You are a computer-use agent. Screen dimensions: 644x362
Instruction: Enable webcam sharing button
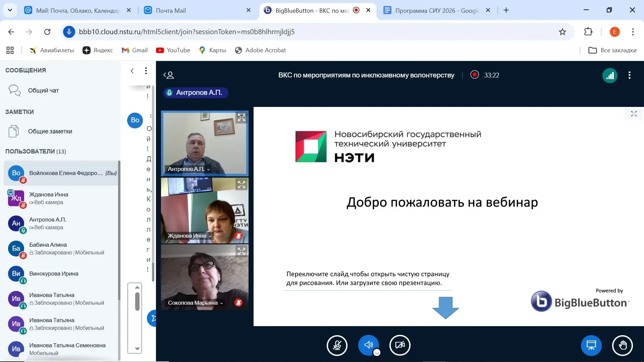tap(399, 345)
